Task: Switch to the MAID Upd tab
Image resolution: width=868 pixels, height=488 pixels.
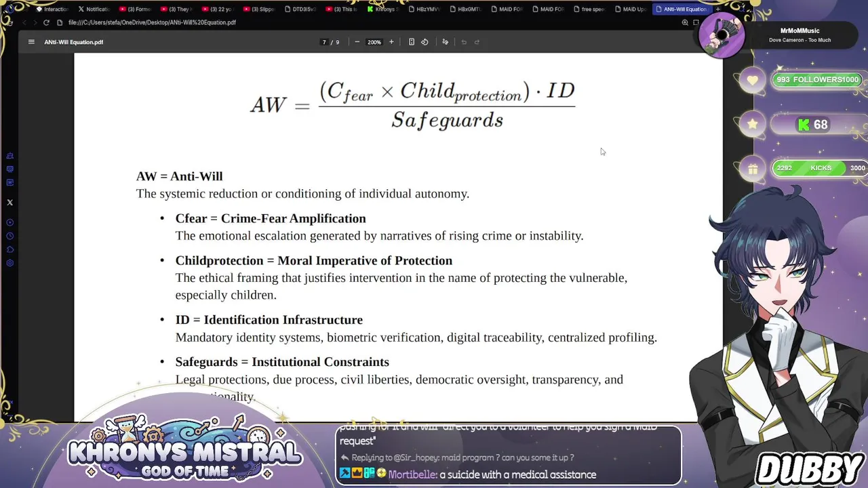Action: [x=631, y=9]
